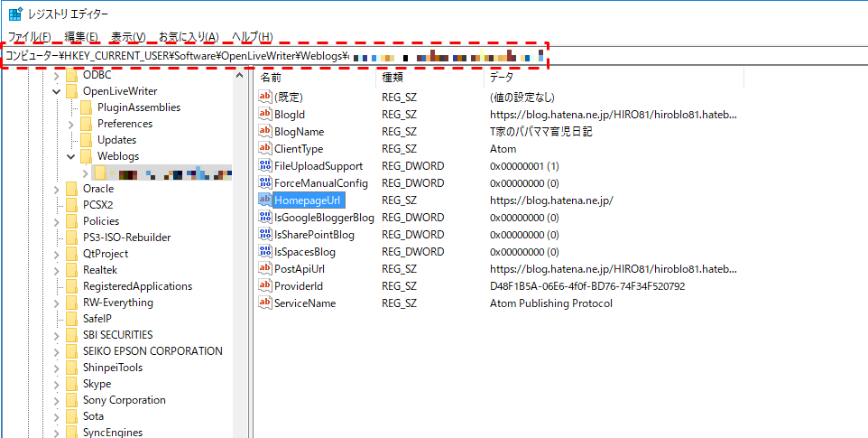The width and height of the screenshot is (868, 438).
Task: Expand the SBI SECURITIES tree node
Action: pos(57,336)
